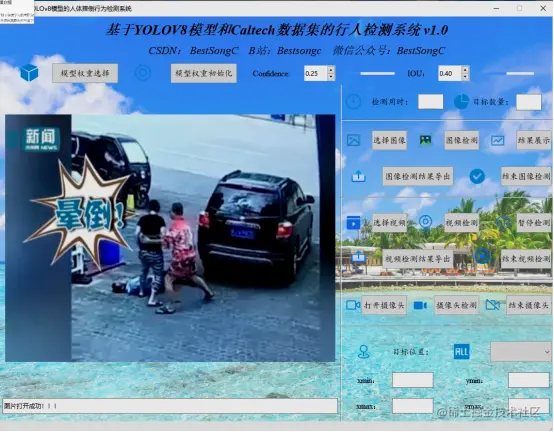Decrease the Confidence value with down arrow

[x=331, y=77]
